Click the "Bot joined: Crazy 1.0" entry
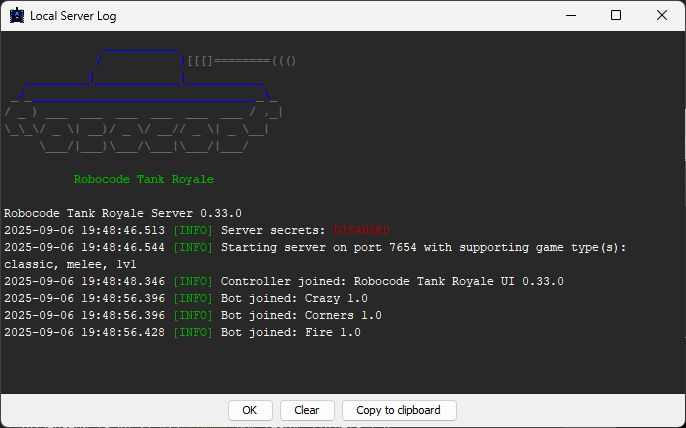The width and height of the screenshot is (686, 428). tap(293, 298)
